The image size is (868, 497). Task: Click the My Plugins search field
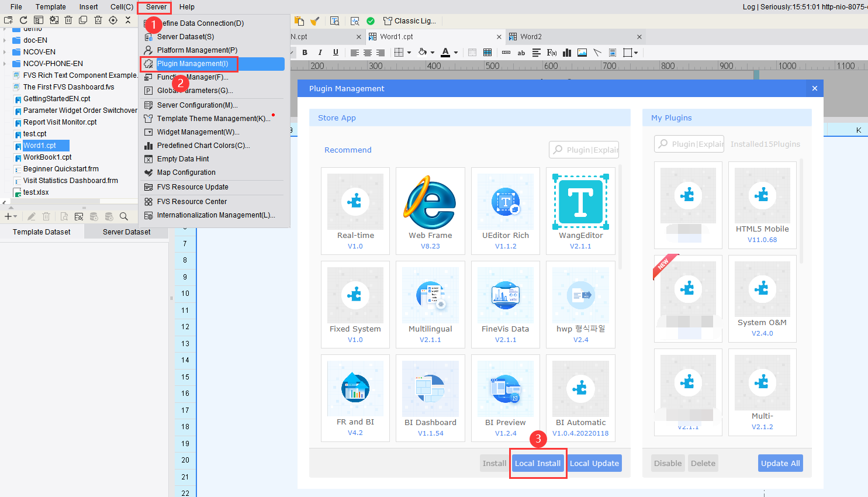tap(689, 144)
